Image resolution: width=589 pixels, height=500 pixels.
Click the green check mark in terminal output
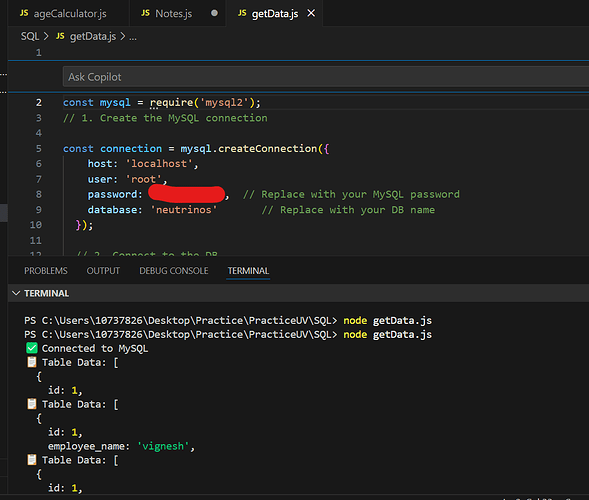32,348
